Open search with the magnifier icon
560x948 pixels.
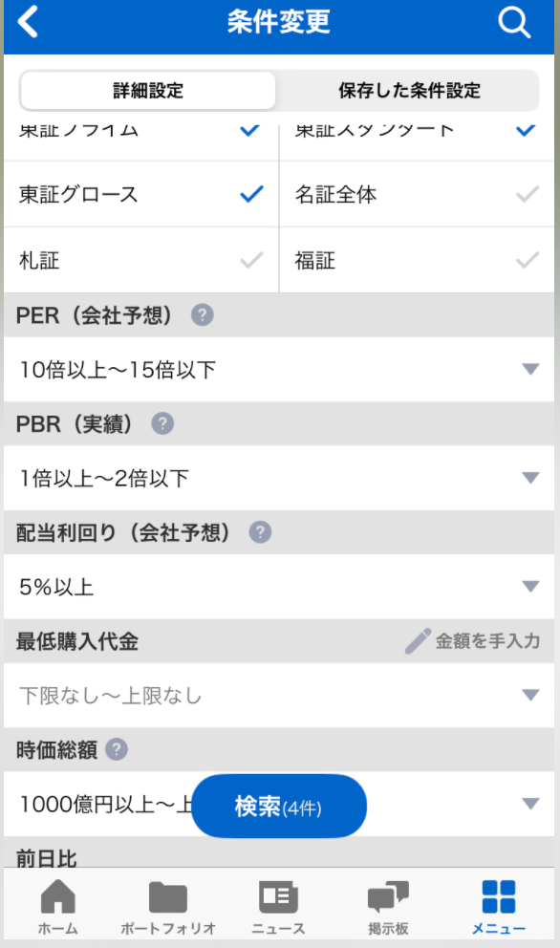(x=514, y=22)
